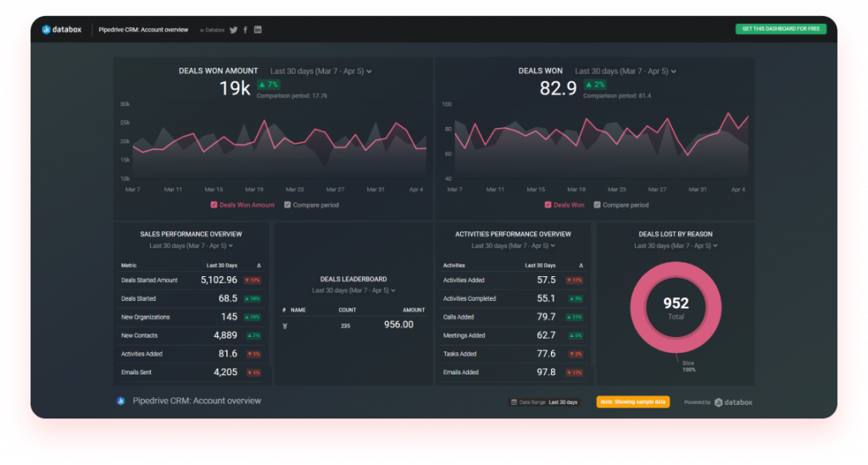Click the trophy icon in Deals Leaderboard
868x465 pixels.
pos(285,326)
